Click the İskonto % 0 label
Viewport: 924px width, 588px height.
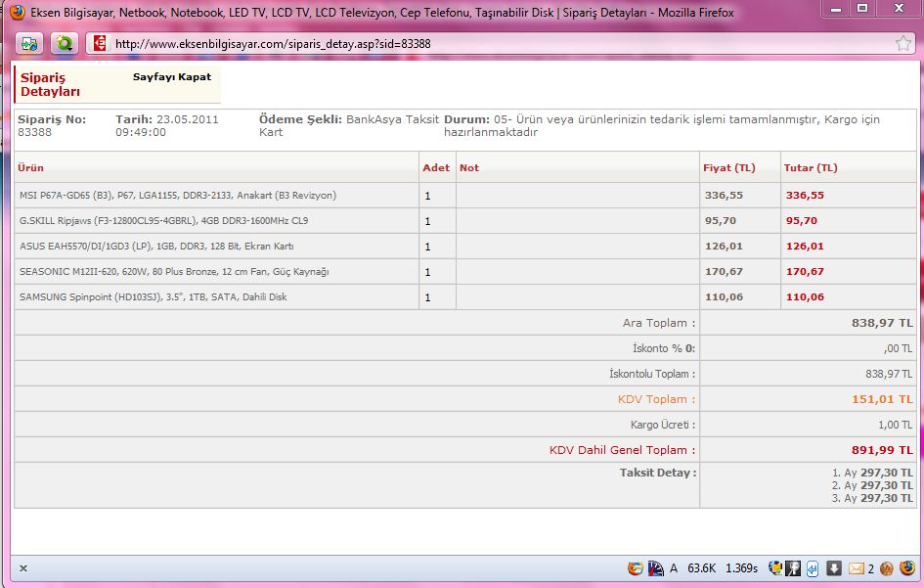(x=664, y=348)
